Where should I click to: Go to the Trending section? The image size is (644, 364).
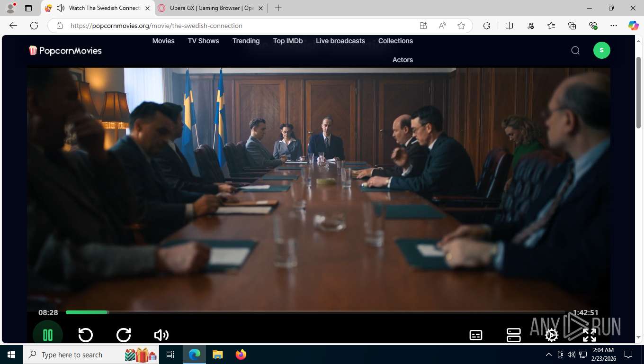(x=246, y=41)
